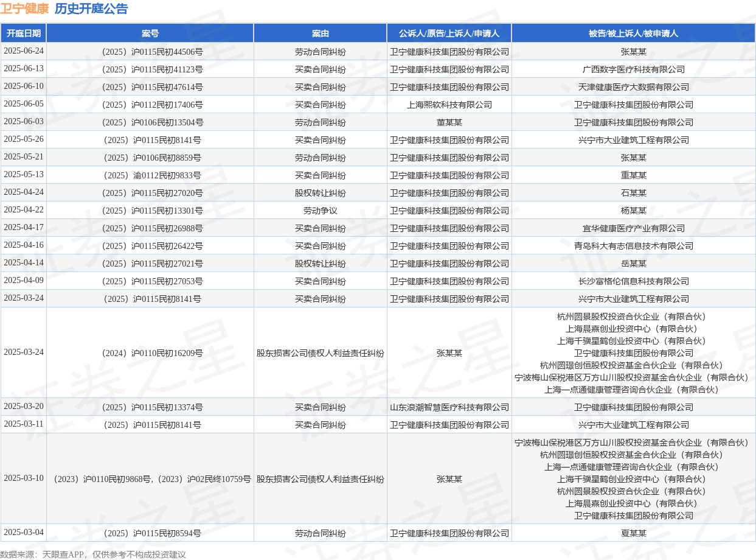Click the 被告/被上诉人/被申请人 header
Viewport: 756px width, 560px height.
[633, 33]
